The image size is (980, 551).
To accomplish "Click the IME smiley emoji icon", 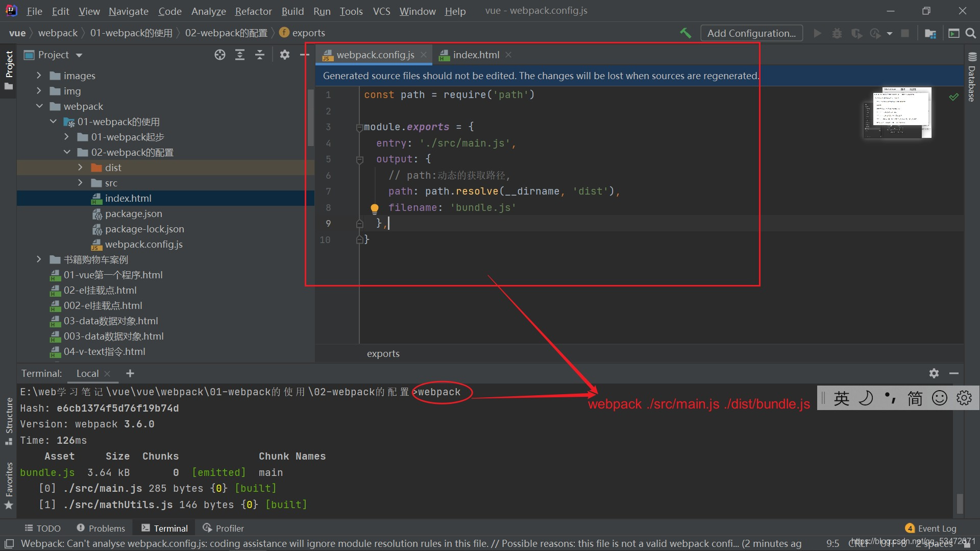I will (939, 398).
